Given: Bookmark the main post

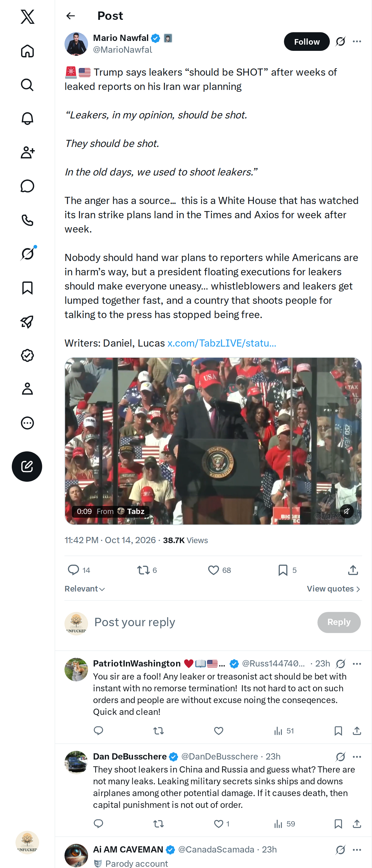Looking at the screenshot, I should pyautogui.click(x=283, y=570).
